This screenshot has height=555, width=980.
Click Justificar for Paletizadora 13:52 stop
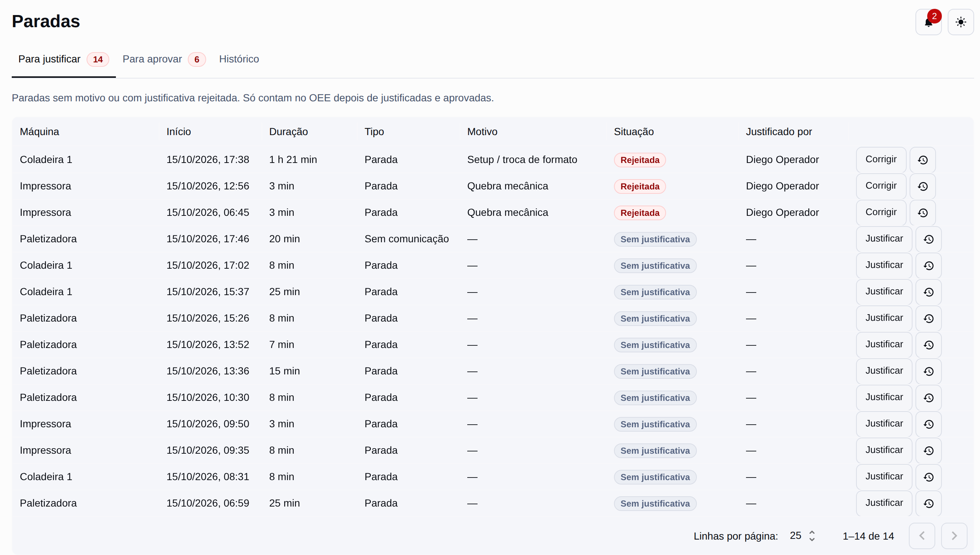tap(884, 345)
